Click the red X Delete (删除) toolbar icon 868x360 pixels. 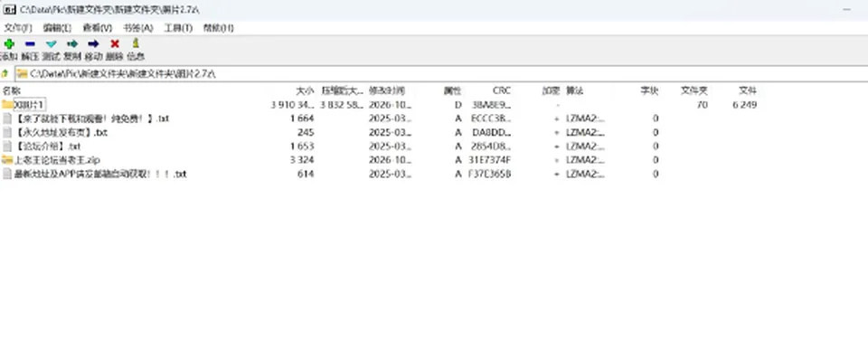click(x=115, y=44)
